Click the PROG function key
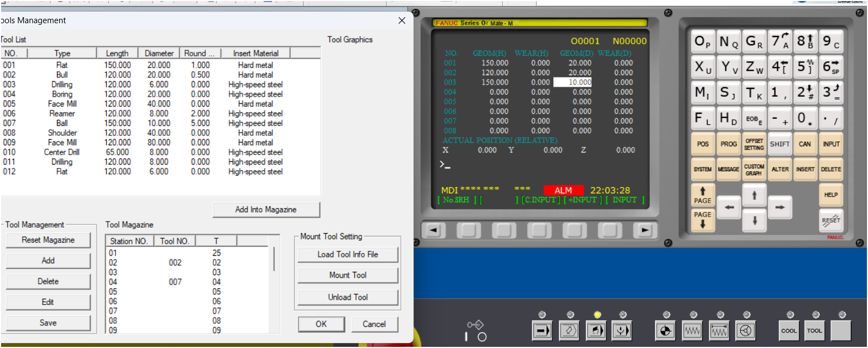 pyautogui.click(x=729, y=144)
